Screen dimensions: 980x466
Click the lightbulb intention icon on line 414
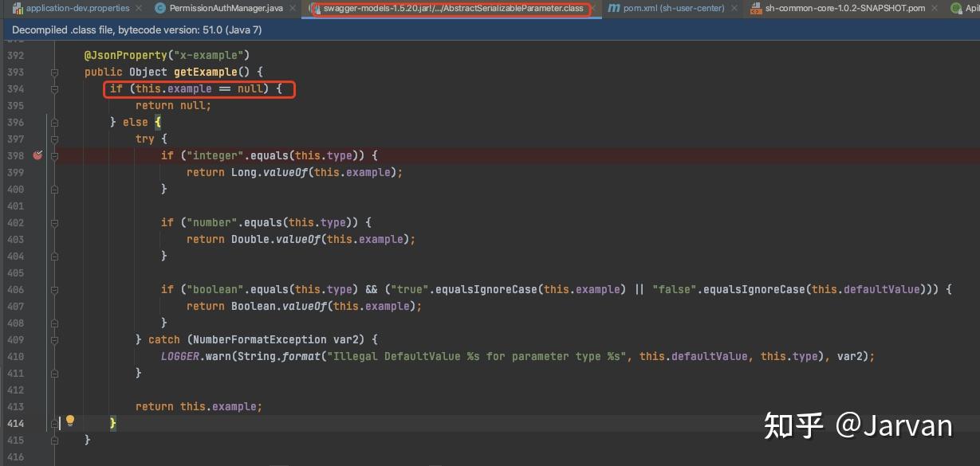tap(69, 421)
